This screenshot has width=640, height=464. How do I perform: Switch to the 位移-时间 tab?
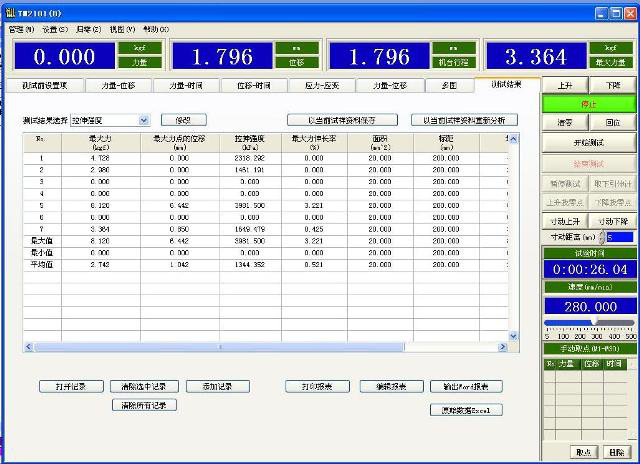[254, 86]
